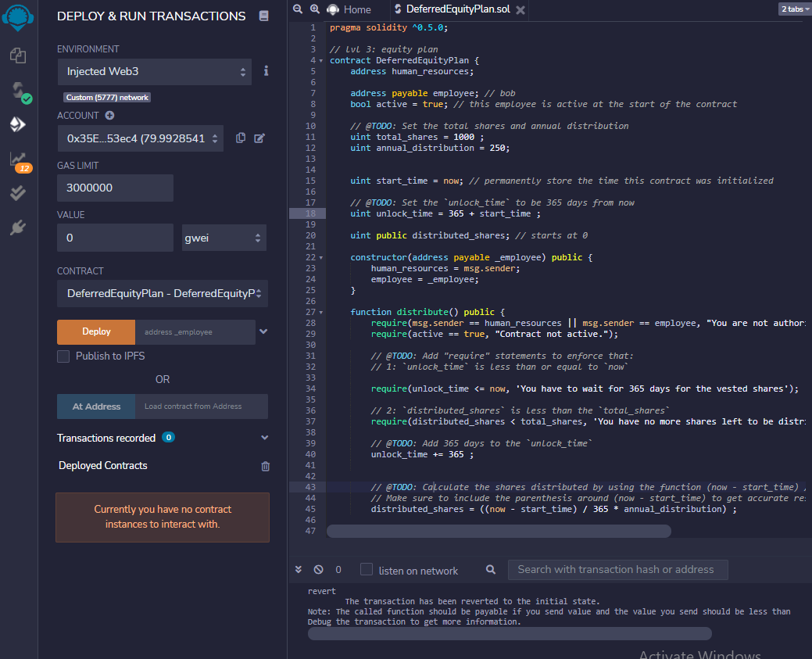Screen dimensions: 812x659
Task: Click the orange Deploy button
Action: 96,332
